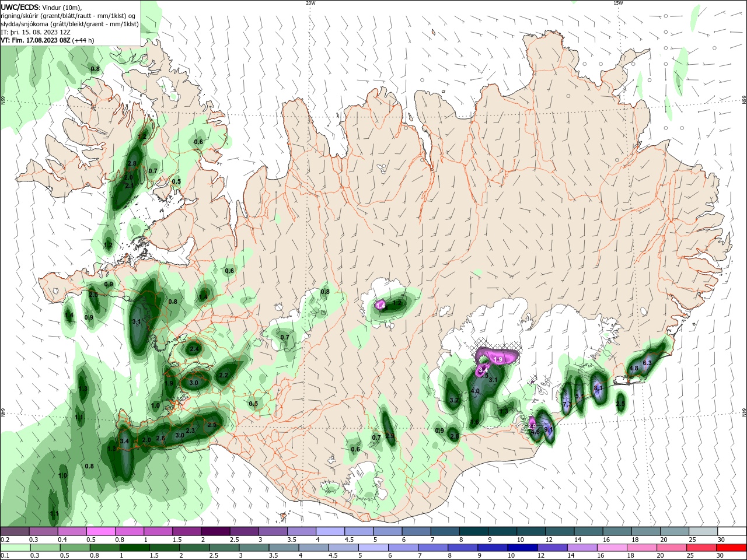The height and width of the screenshot is (560, 747).
Task: Click the 'slydda/snjókoma' legend description line
Action: (69, 24)
